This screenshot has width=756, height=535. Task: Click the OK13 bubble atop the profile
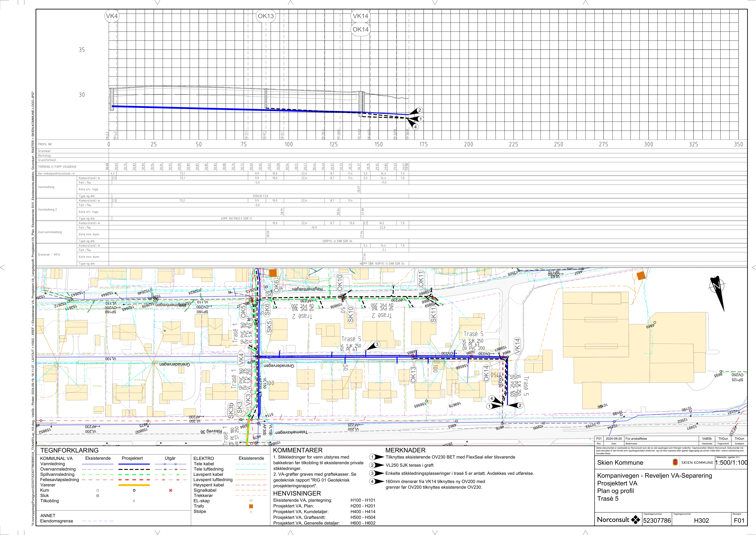tap(266, 16)
